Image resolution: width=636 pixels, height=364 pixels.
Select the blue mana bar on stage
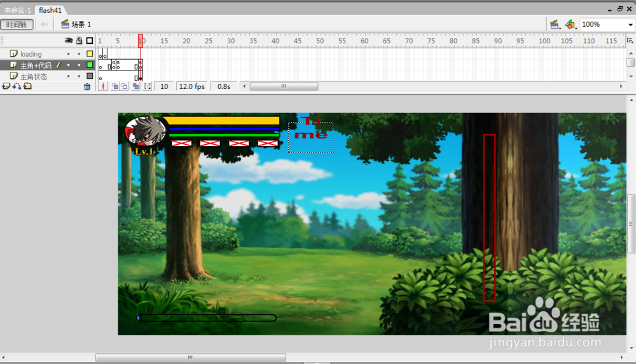click(x=225, y=129)
